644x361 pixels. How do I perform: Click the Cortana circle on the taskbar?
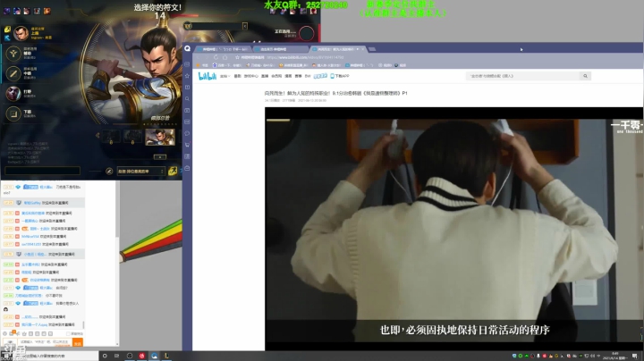pos(105,356)
